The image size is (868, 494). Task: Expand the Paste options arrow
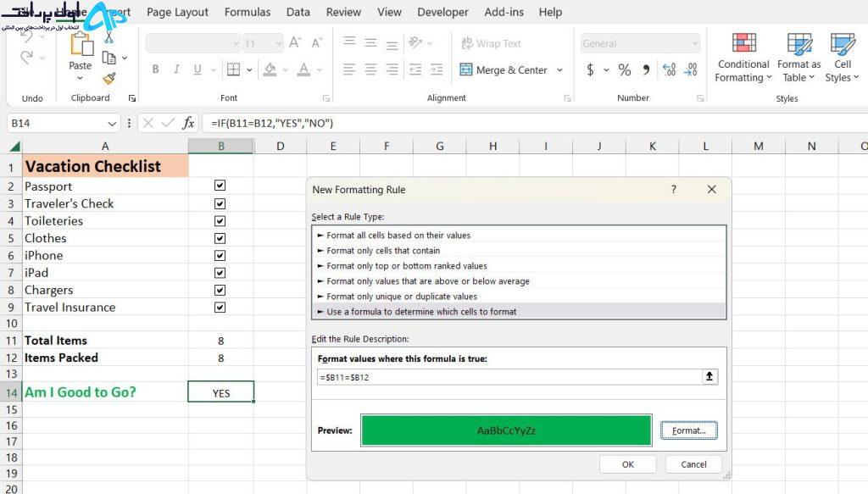click(x=81, y=78)
